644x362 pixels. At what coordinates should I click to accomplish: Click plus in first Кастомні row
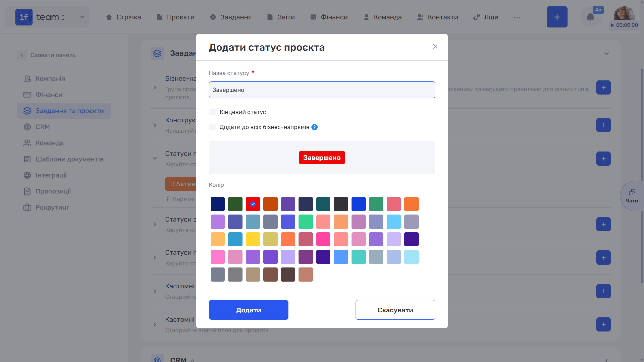[x=603, y=291]
